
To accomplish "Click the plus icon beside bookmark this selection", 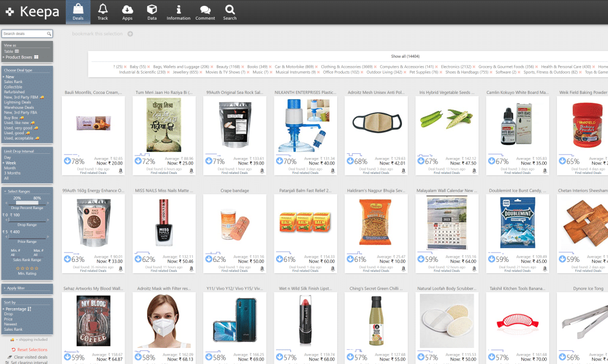I will tap(131, 34).
